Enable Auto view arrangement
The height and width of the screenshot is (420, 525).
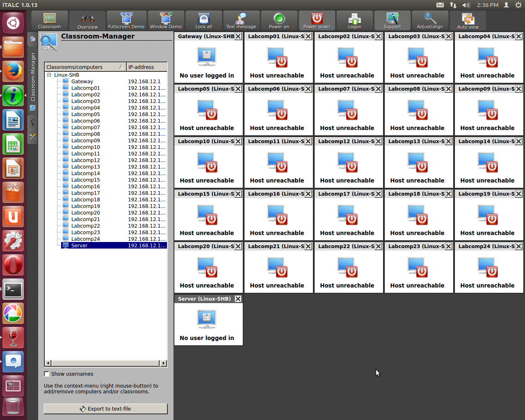point(468,21)
